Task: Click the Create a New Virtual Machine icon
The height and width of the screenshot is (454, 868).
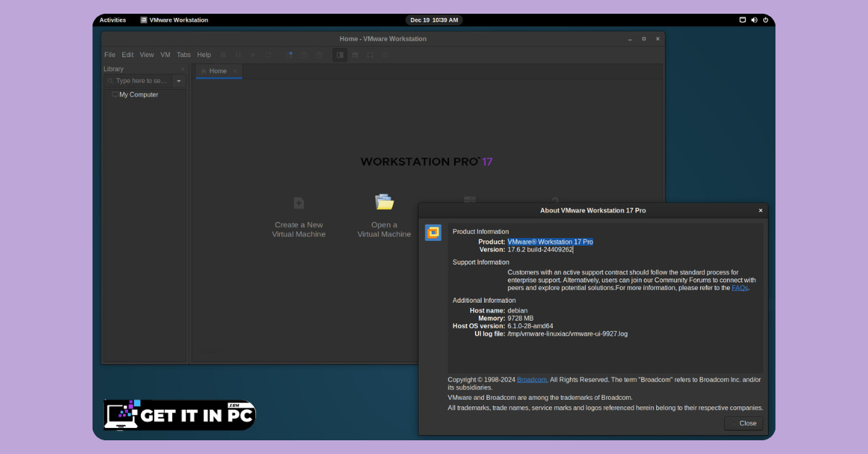Action: click(x=299, y=203)
